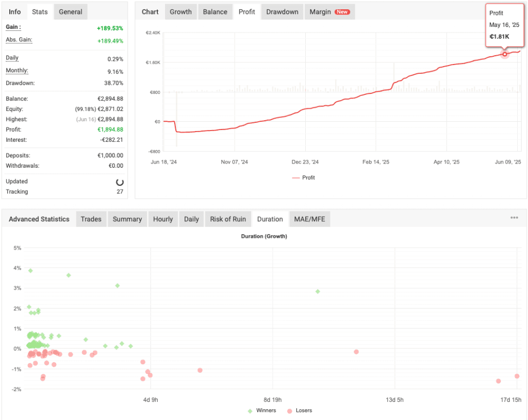Switch to the General tab

(x=71, y=11)
